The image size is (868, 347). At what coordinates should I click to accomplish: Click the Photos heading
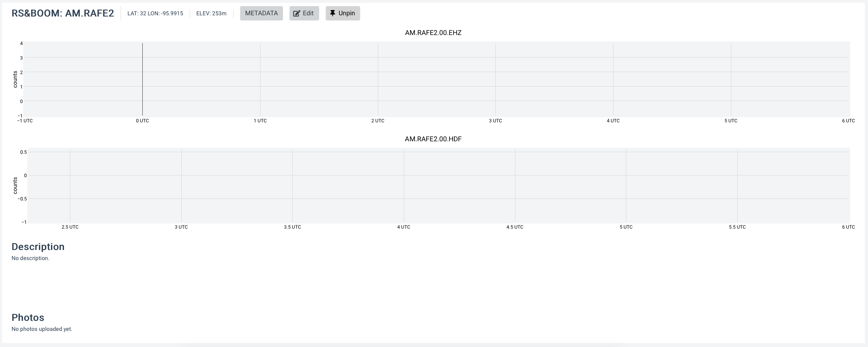(x=28, y=318)
